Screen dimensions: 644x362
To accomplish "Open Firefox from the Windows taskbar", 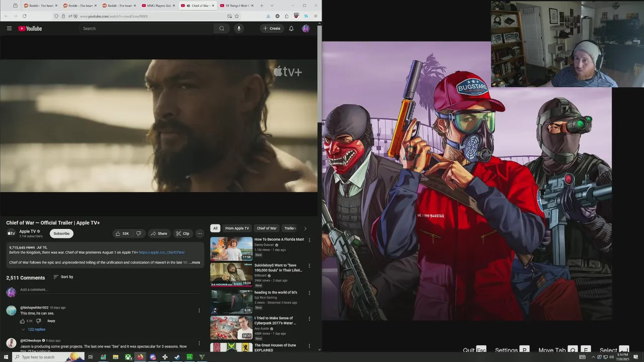I will coord(140,357).
